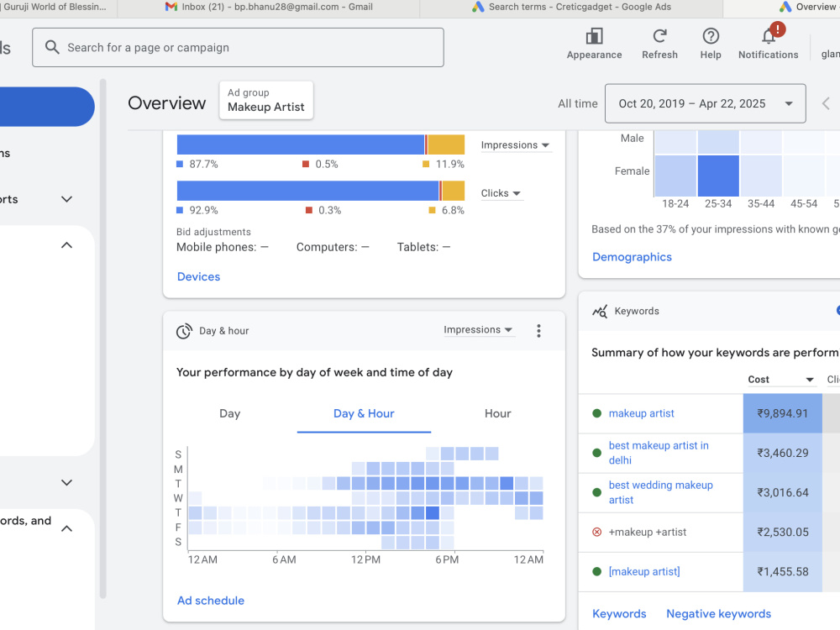
Task: Open the Ad schedule link
Action: [x=211, y=601]
